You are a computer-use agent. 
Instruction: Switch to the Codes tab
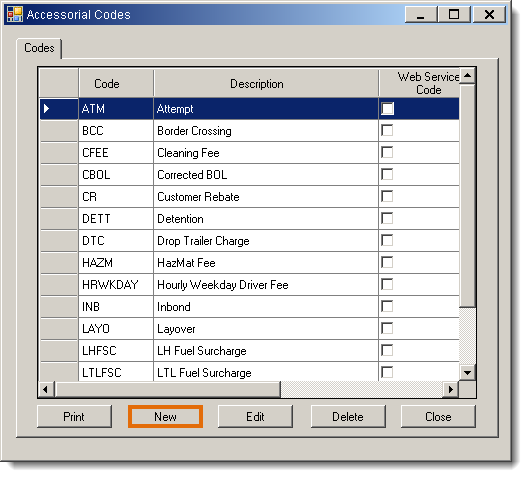pos(39,48)
